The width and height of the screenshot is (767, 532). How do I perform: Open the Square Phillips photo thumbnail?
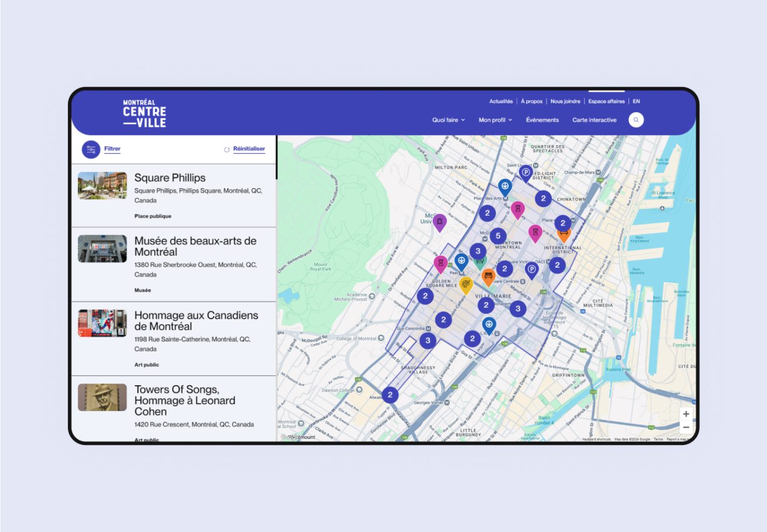102,185
